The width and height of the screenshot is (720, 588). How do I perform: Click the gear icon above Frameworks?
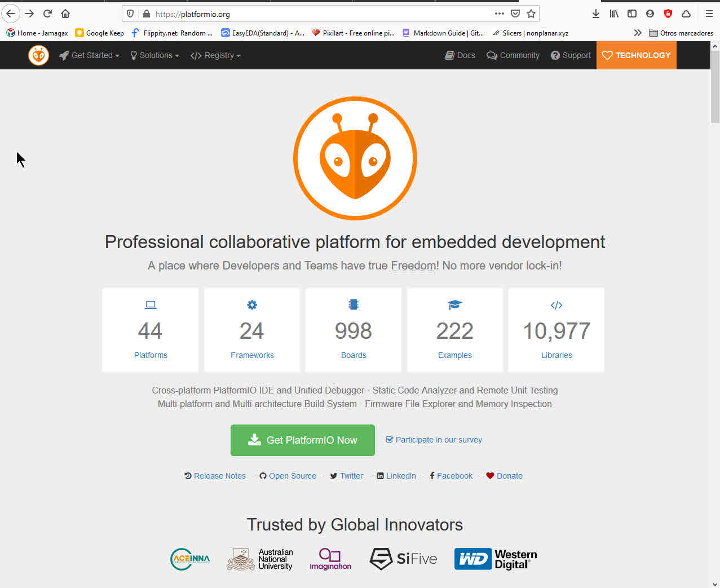point(252,305)
